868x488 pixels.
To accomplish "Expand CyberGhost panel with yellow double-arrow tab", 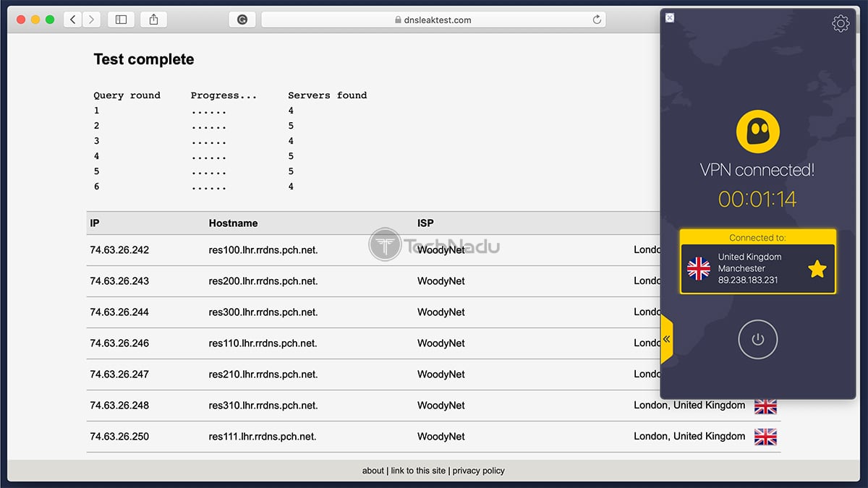I will point(667,338).
